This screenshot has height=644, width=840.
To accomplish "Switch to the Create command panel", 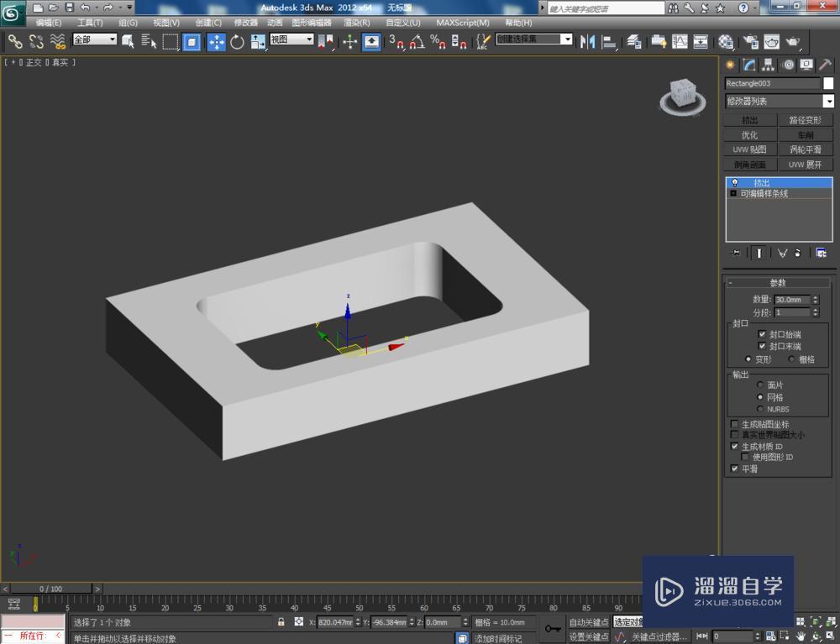I will (730, 65).
